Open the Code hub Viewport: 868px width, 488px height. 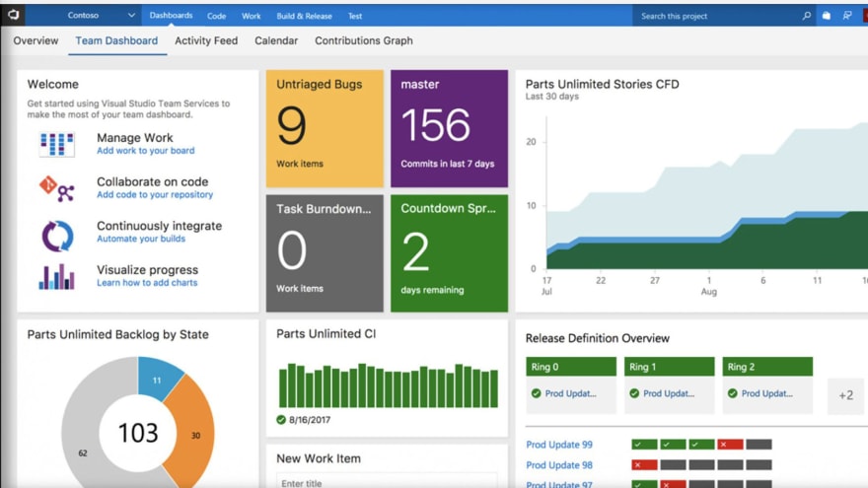216,16
